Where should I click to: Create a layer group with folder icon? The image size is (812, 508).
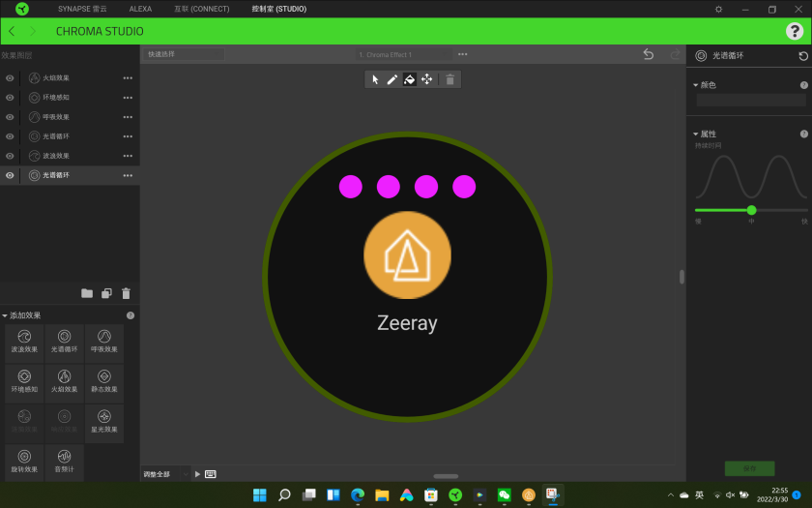click(x=87, y=293)
